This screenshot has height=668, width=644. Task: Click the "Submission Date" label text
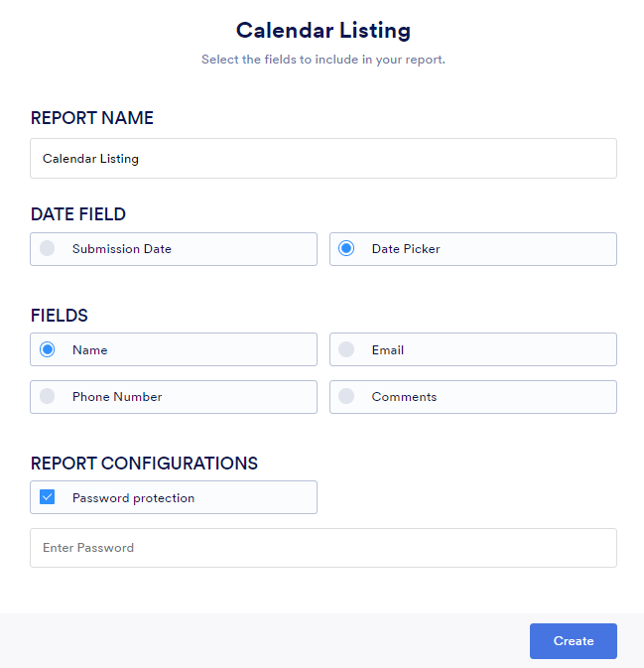coord(122,249)
